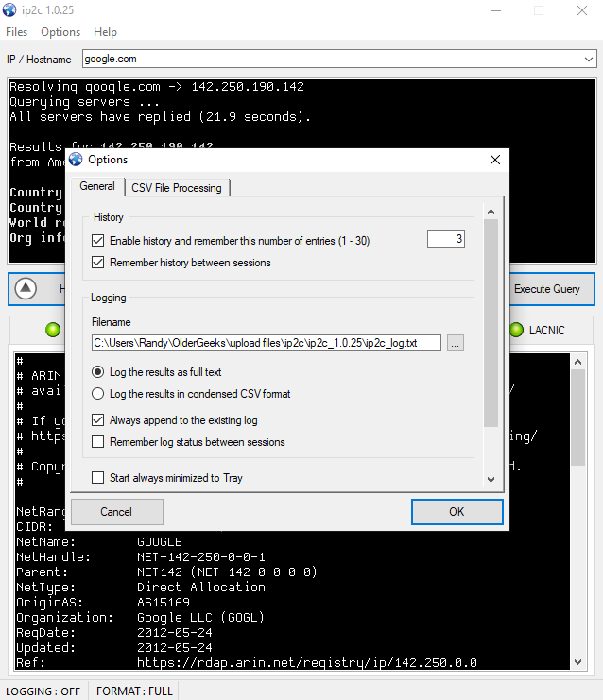Click the green status light left of Options dialog
The width and height of the screenshot is (603, 700).
click(x=53, y=330)
